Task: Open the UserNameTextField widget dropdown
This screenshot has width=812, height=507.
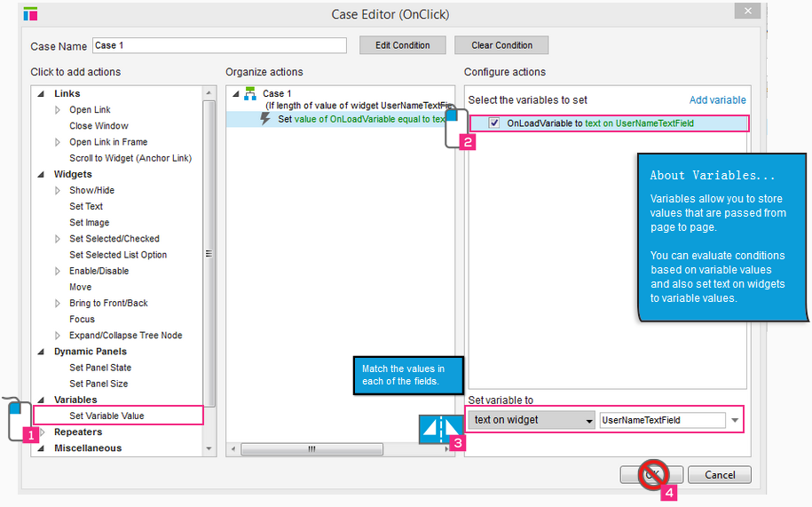Action: (x=734, y=420)
